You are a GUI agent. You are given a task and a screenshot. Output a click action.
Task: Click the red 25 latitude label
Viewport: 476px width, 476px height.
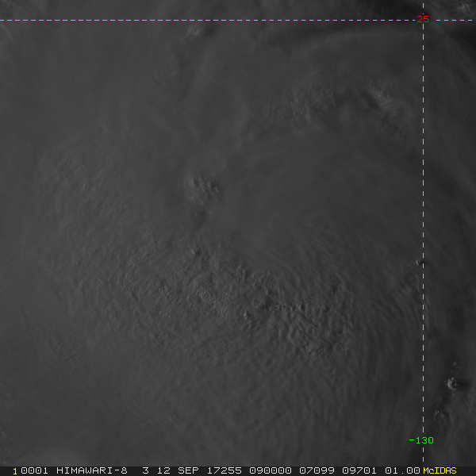click(423, 19)
